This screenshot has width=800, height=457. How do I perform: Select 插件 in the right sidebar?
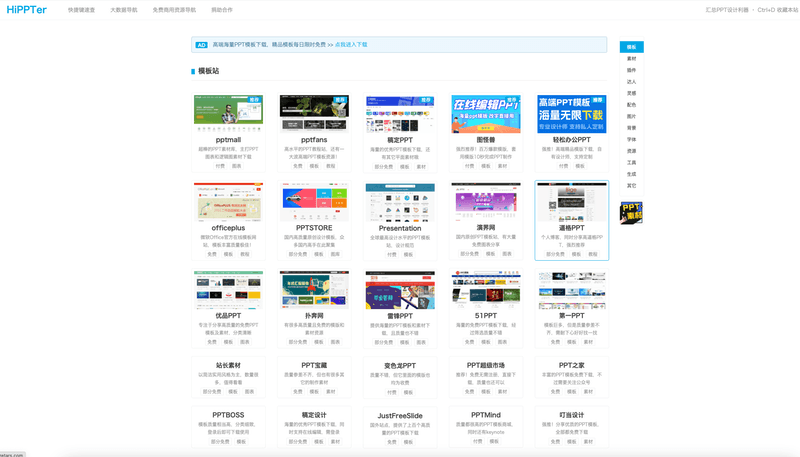(x=632, y=70)
